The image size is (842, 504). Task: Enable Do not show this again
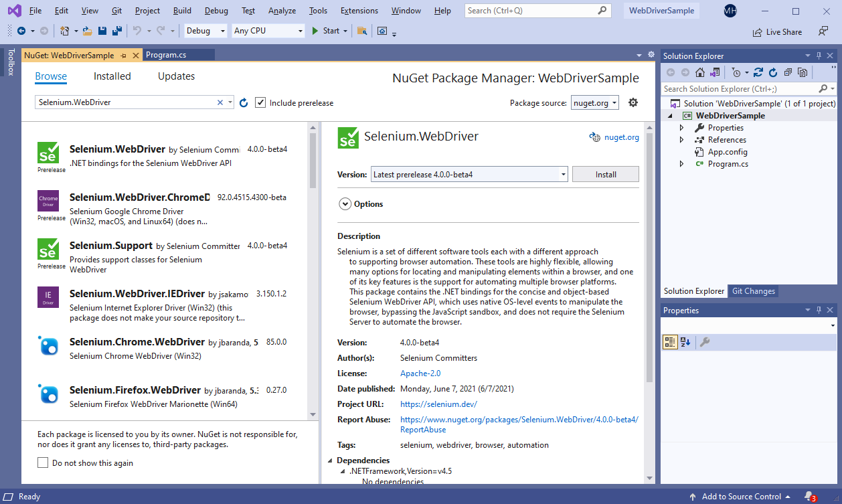click(43, 463)
